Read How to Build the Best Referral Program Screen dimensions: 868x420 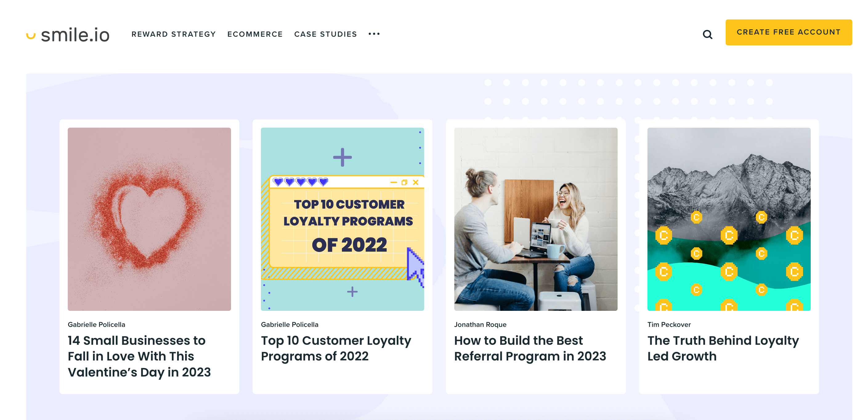(530, 348)
